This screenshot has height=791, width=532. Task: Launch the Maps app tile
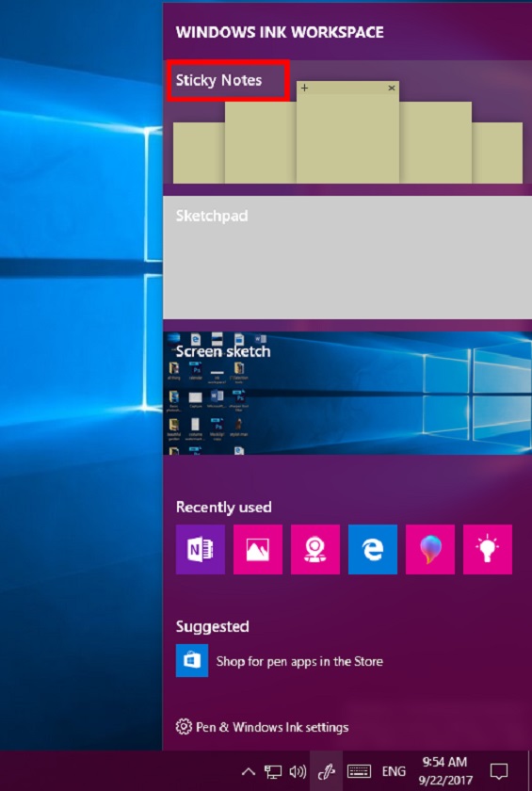point(315,549)
